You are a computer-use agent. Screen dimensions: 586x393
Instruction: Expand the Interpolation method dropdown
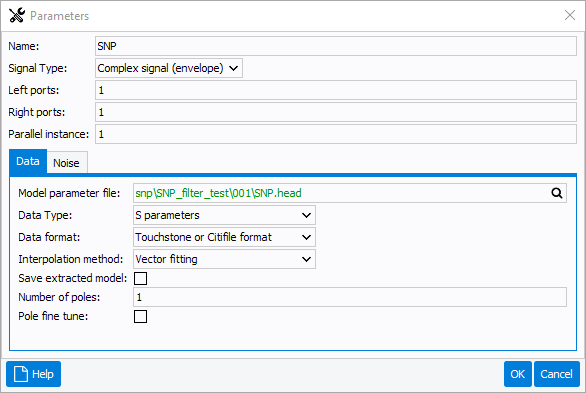(x=224, y=259)
